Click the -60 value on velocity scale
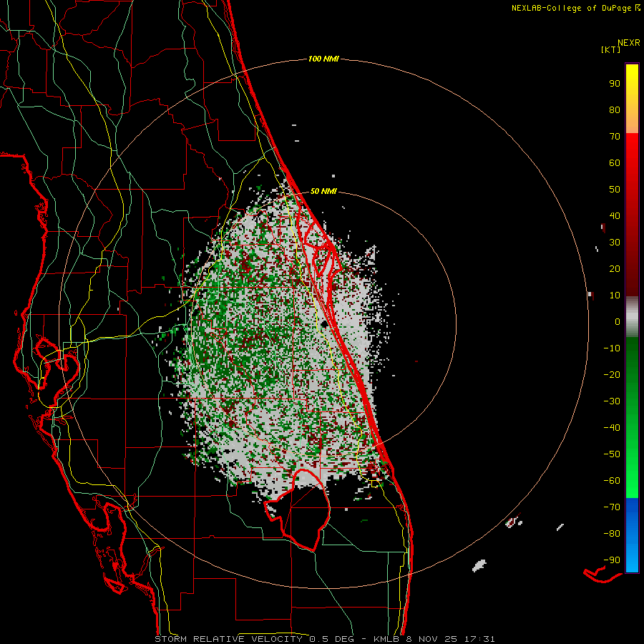 coord(612,481)
